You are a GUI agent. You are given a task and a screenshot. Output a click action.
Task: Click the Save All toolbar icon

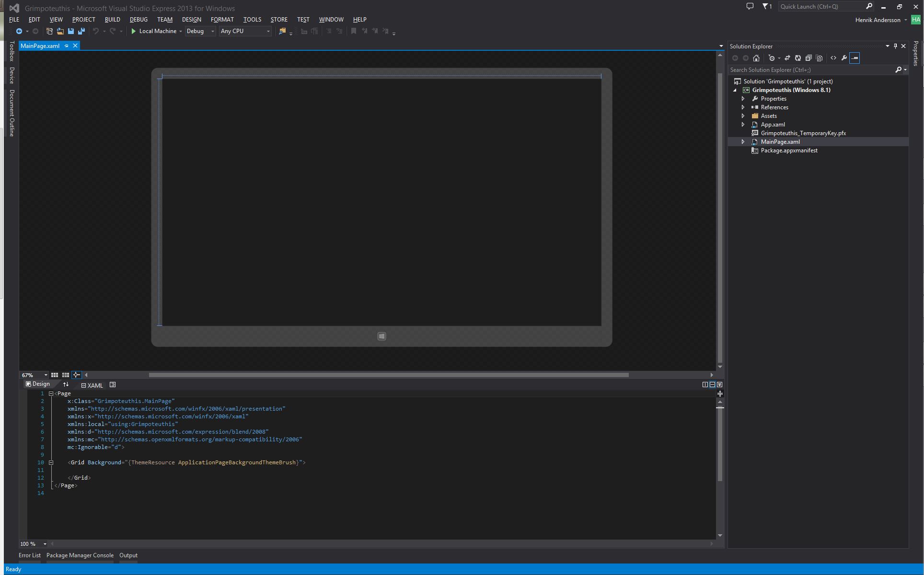(81, 31)
